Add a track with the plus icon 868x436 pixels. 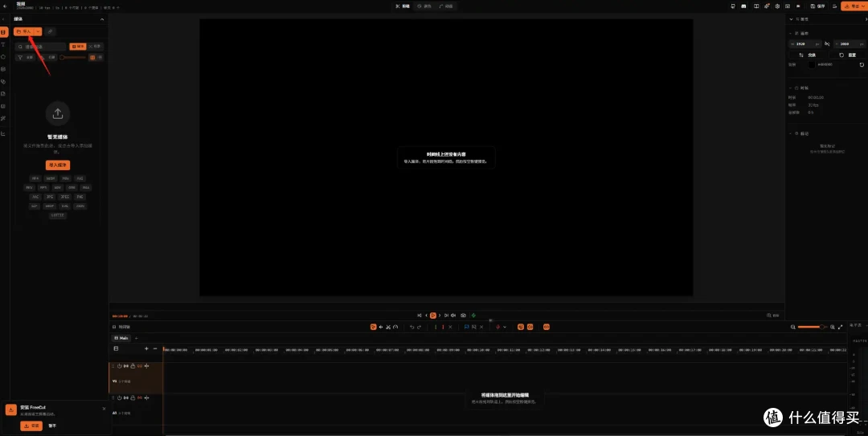coord(146,348)
